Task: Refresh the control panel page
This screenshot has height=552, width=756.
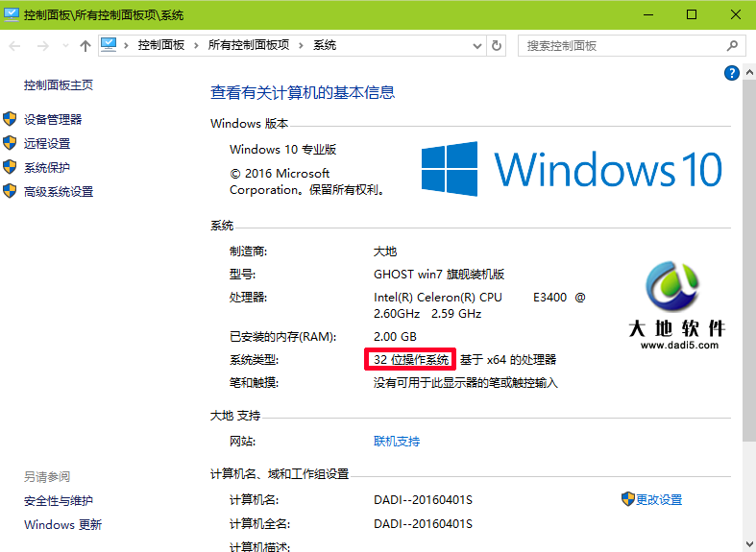Action: point(496,46)
